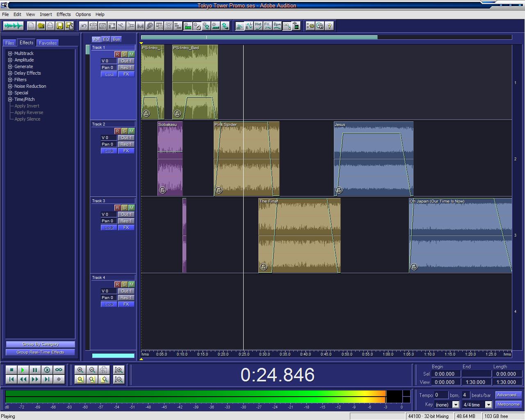Click Track 1 volume V 0 field
Image resolution: width=525 pixels, height=420 pixels.
click(x=109, y=61)
